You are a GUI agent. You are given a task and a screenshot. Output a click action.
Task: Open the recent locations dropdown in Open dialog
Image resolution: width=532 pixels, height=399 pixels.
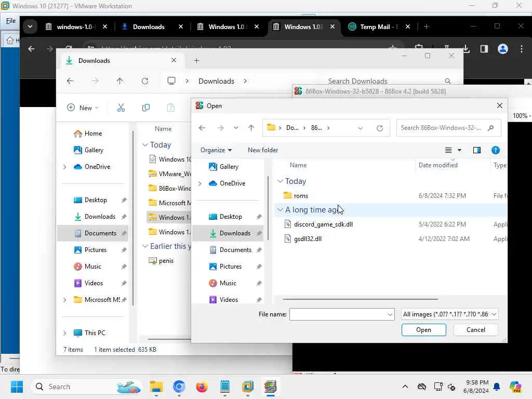point(236,128)
